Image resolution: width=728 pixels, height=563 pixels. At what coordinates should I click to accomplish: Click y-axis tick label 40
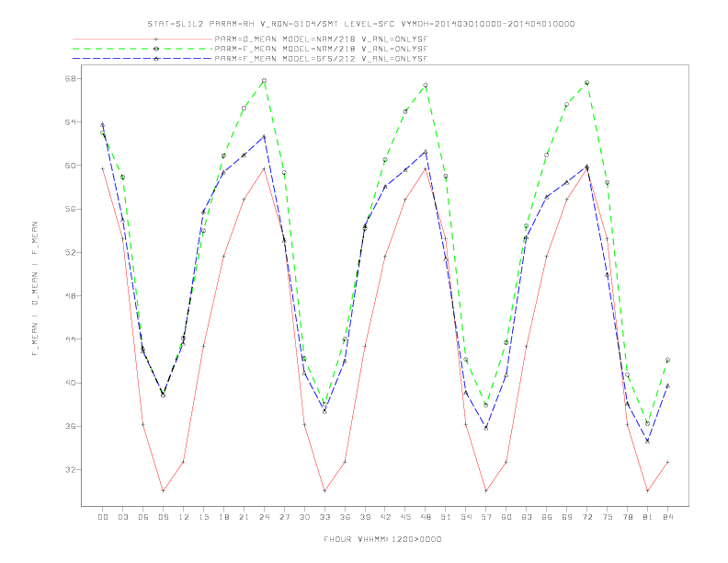pyautogui.click(x=70, y=383)
